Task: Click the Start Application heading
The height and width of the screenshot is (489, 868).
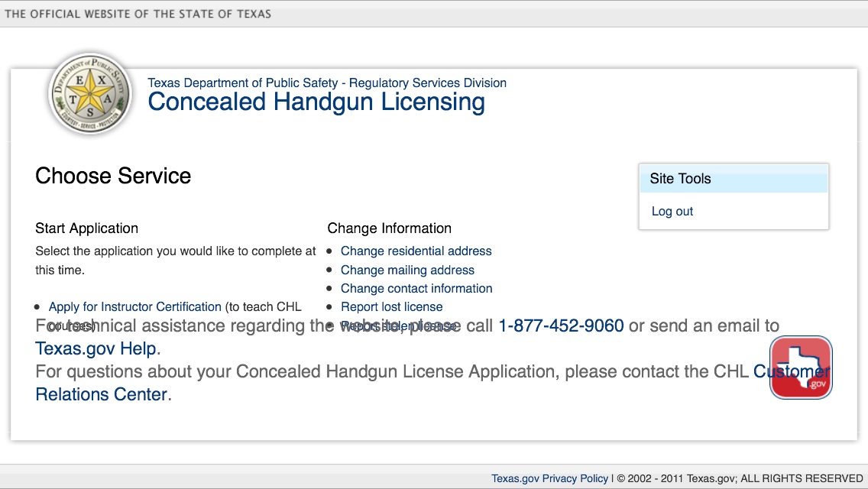Action: (x=86, y=228)
